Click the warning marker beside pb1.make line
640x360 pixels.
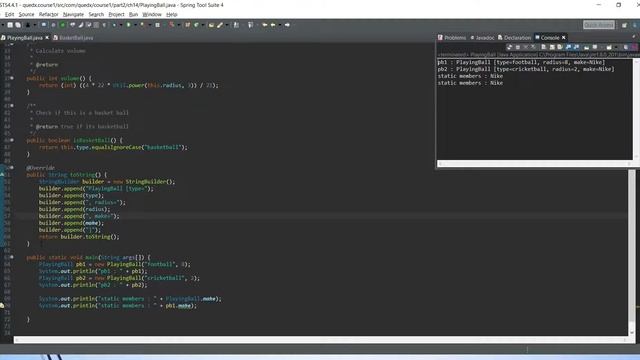tap(2, 306)
